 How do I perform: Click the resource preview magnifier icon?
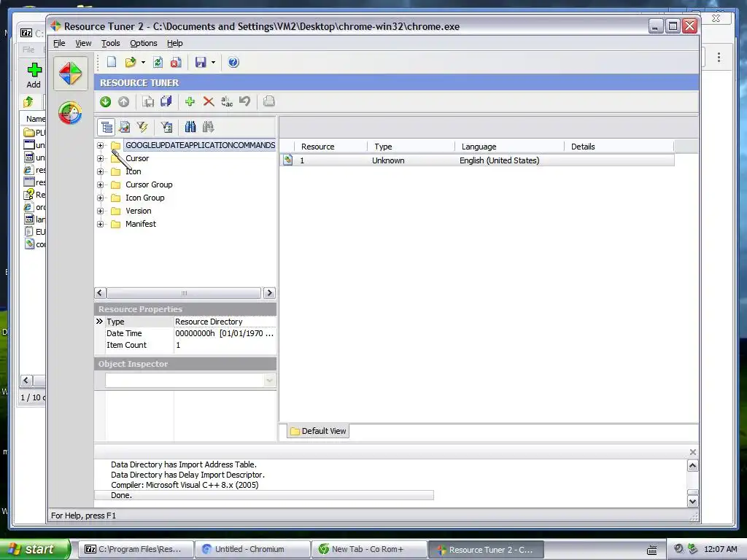124,127
